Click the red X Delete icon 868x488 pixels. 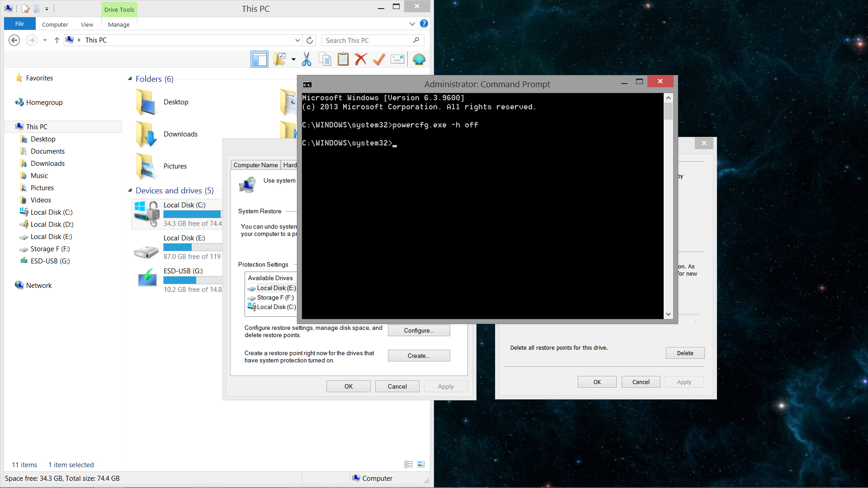[361, 60]
